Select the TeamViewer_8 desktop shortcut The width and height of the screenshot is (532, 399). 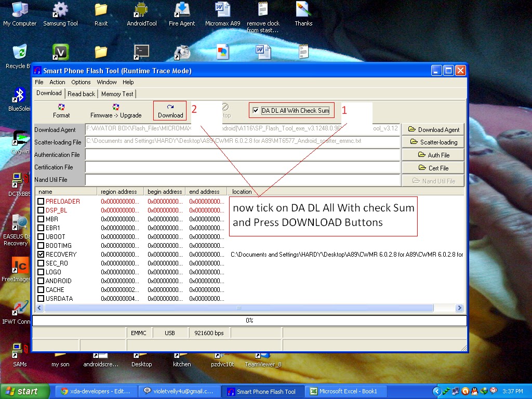coord(263,361)
